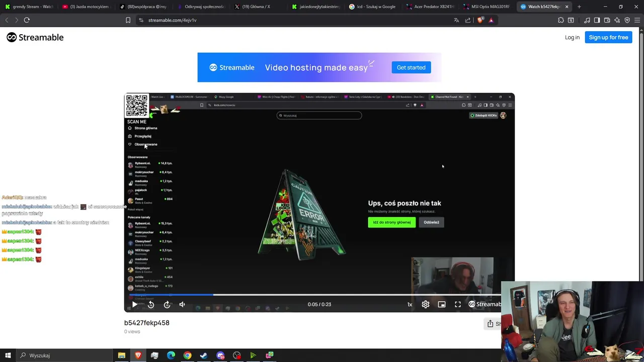Bookmark this page icon in address bar
This screenshot has width=644, height=362.
tap(128, 20)
